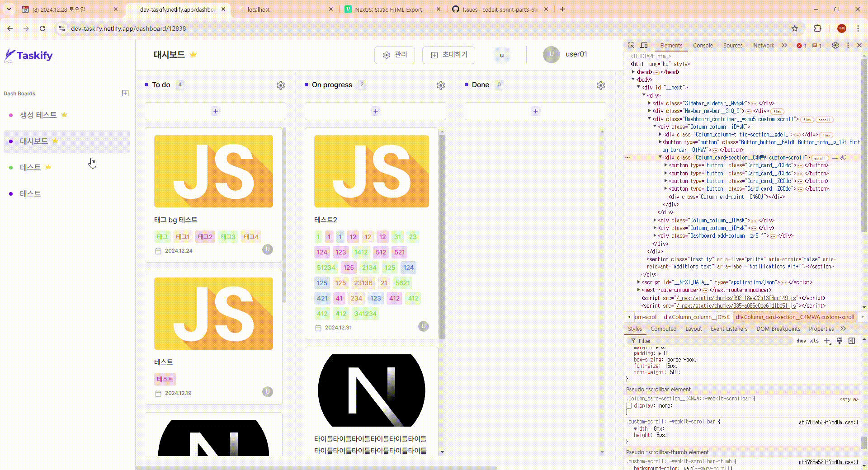This screenshot has height=470, width=868.
Task: Bookmark this page with star icon
Action: click(795, 28)
